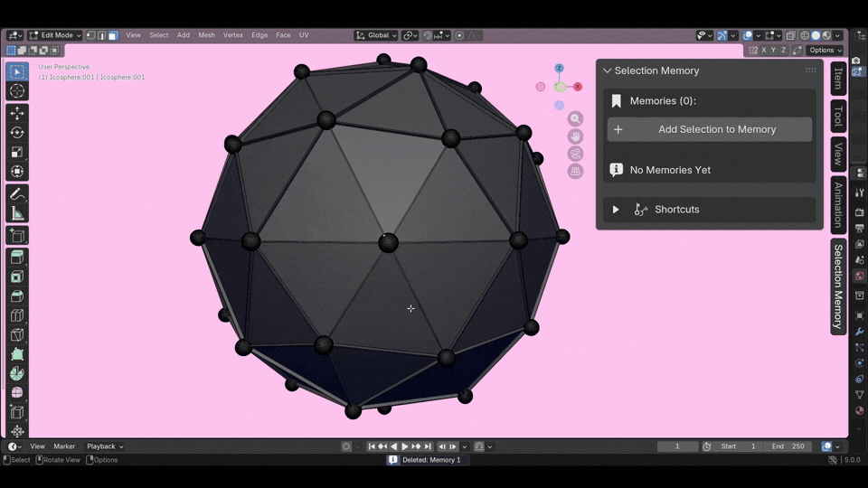Open the shading options dropdown arrow
The height and width of the screenshot is (488, 868).
(837, 35)
